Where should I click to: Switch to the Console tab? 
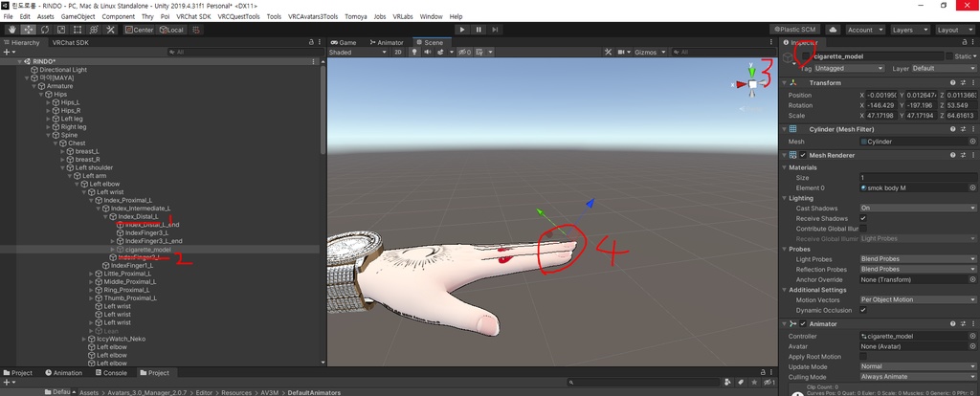click(x=110, y=373)
